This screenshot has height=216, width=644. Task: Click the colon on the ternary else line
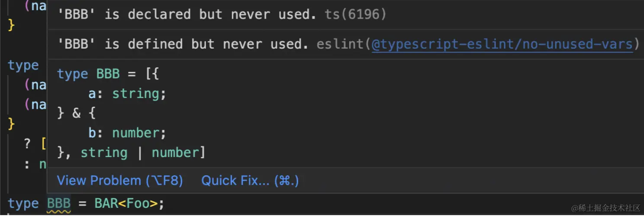27,164
